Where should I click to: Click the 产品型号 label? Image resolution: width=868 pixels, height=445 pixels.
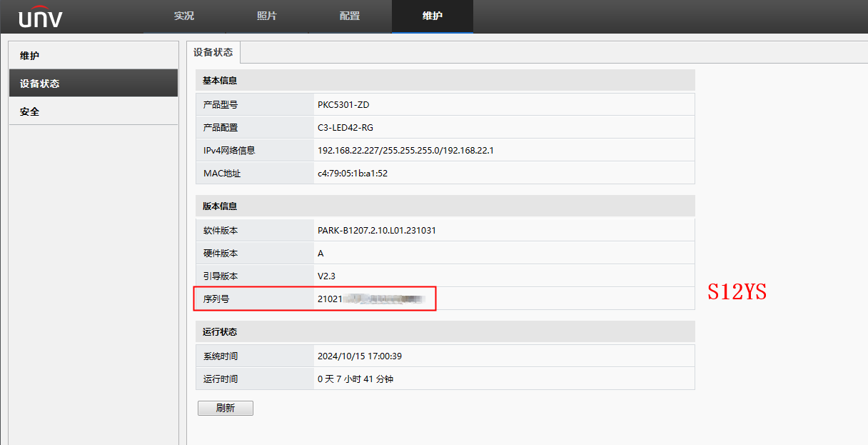221,104
